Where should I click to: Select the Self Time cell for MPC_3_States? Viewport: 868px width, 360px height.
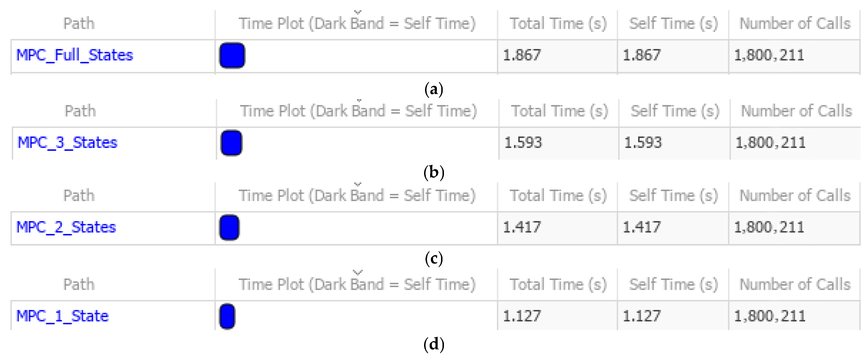[x=674, y=143]
